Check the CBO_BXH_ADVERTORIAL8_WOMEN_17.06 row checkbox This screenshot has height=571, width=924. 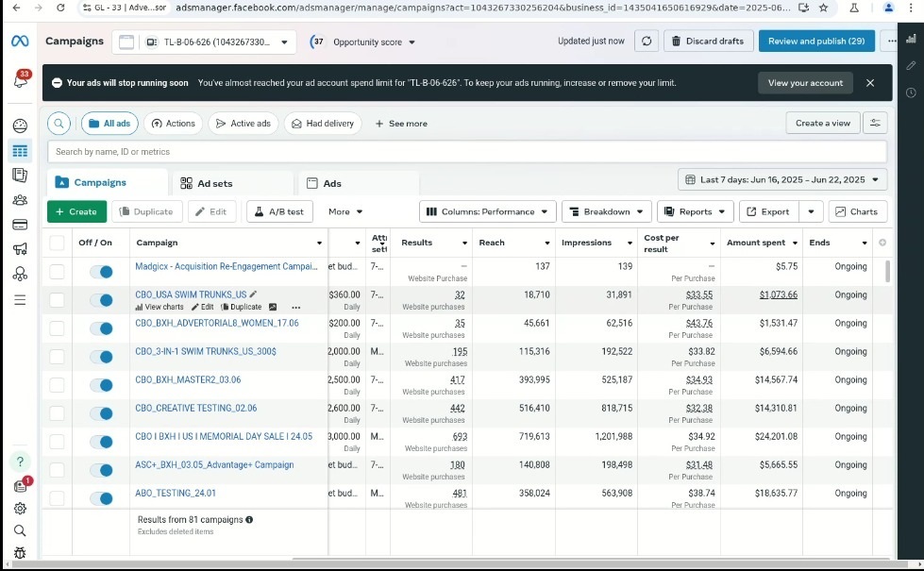58,328
